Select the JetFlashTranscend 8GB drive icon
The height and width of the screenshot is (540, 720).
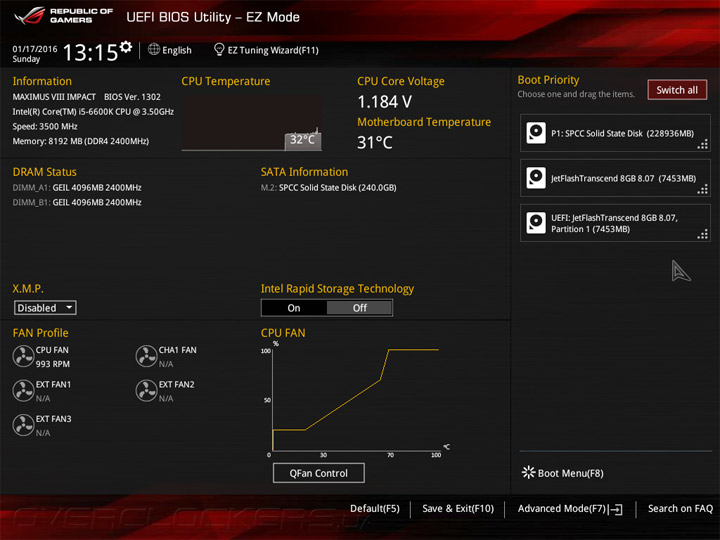click(x=536, y=178)
